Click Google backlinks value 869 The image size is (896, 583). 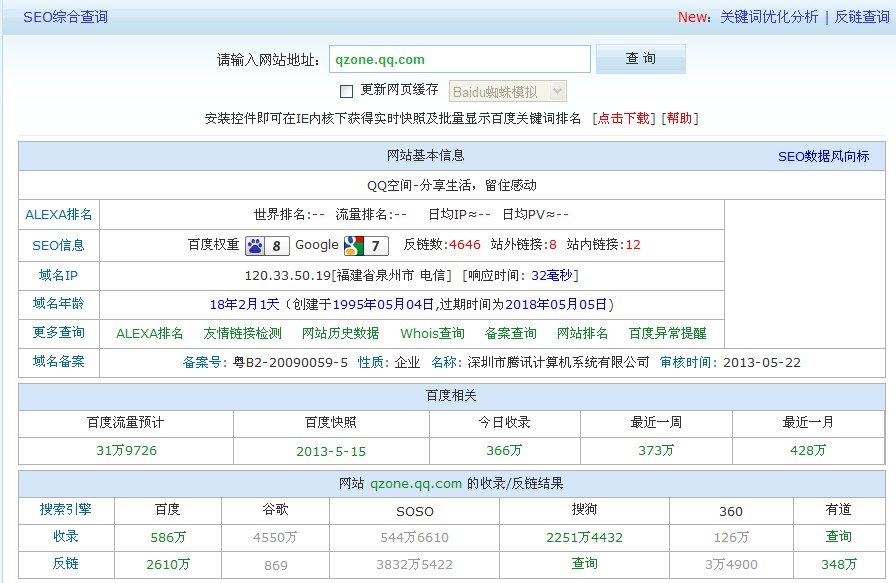(x=275, y=565)
